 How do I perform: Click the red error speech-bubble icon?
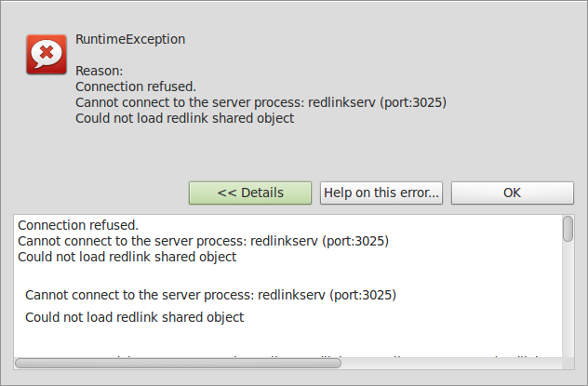pyautogui.click(x=46, y=55)
